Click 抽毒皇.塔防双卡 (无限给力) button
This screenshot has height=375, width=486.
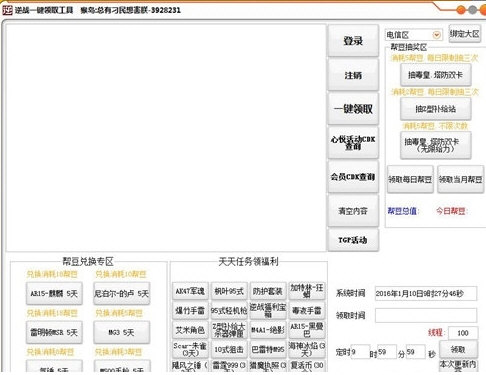(x=436, y=145)
